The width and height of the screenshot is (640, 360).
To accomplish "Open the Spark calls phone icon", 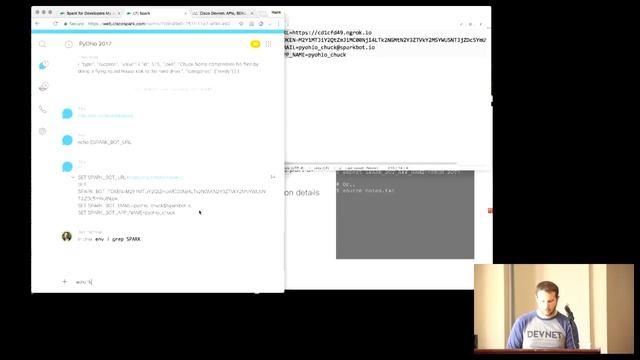I will [x=42, y=109].
